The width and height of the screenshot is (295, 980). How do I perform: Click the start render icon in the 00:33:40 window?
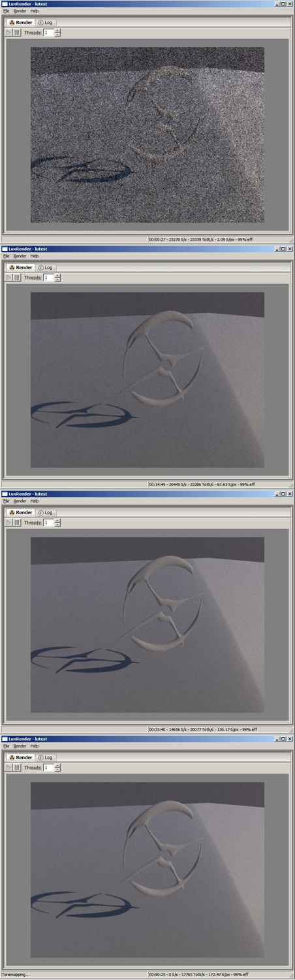point(9,523)
